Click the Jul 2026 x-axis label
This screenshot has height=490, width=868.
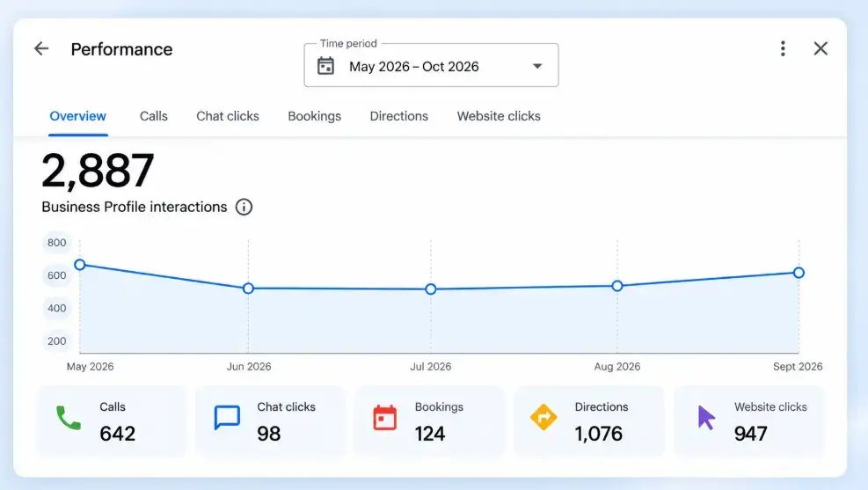(431, 367)
